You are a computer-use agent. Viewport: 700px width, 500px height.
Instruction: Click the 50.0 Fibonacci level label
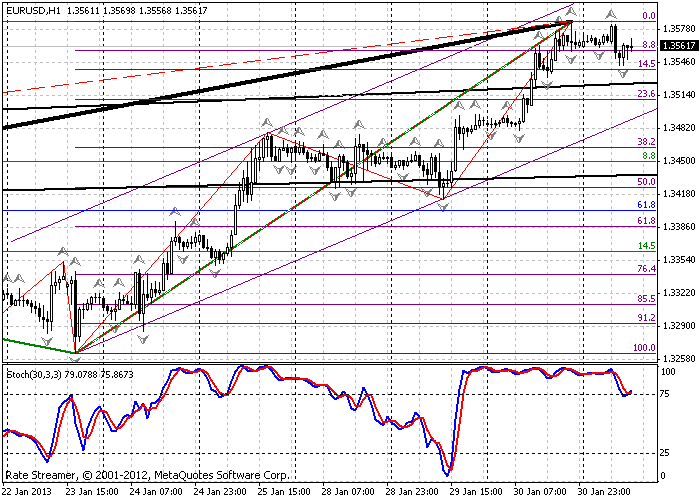pyautogui.click(x=646, y=182)
